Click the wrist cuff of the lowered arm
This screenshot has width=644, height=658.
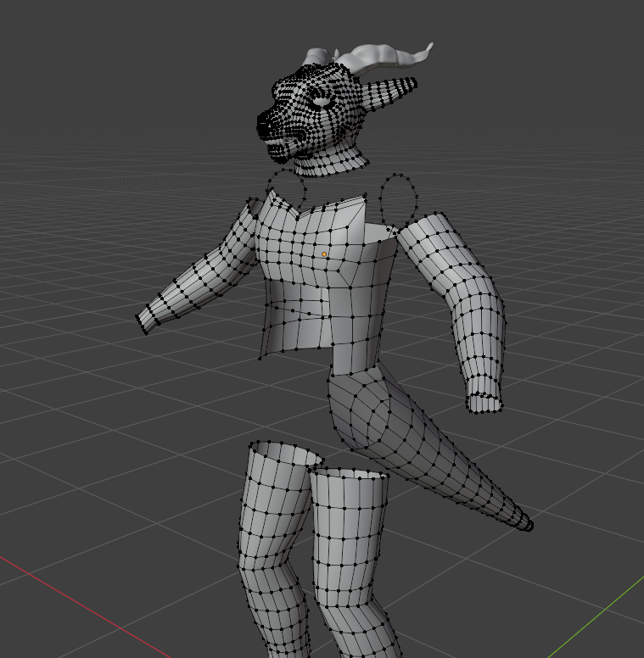(484, 403)
